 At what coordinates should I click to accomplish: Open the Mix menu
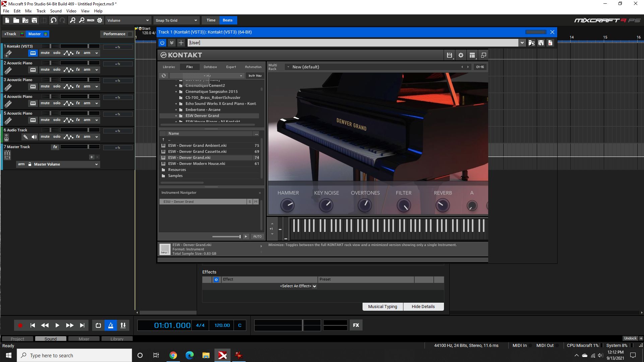point(28,11)
